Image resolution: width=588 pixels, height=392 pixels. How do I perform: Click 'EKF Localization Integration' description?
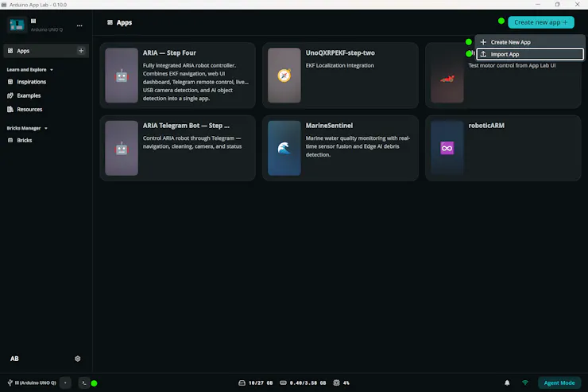pos(339,65)
